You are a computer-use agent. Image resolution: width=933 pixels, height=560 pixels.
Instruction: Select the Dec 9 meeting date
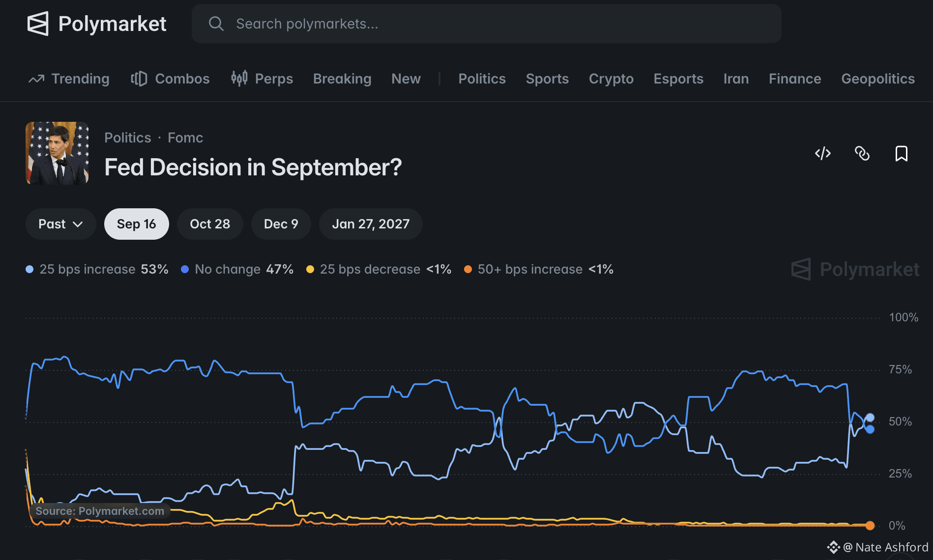tap(281, 224)
